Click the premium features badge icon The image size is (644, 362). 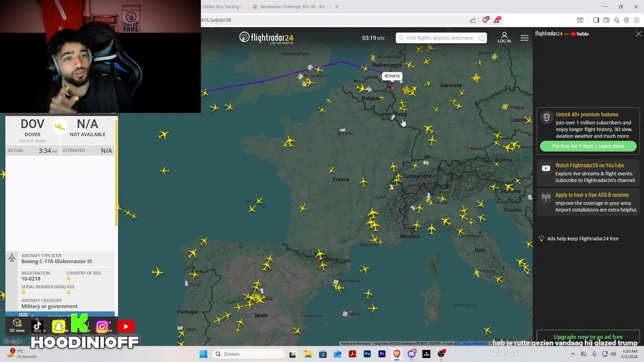[x=546, y=117]
